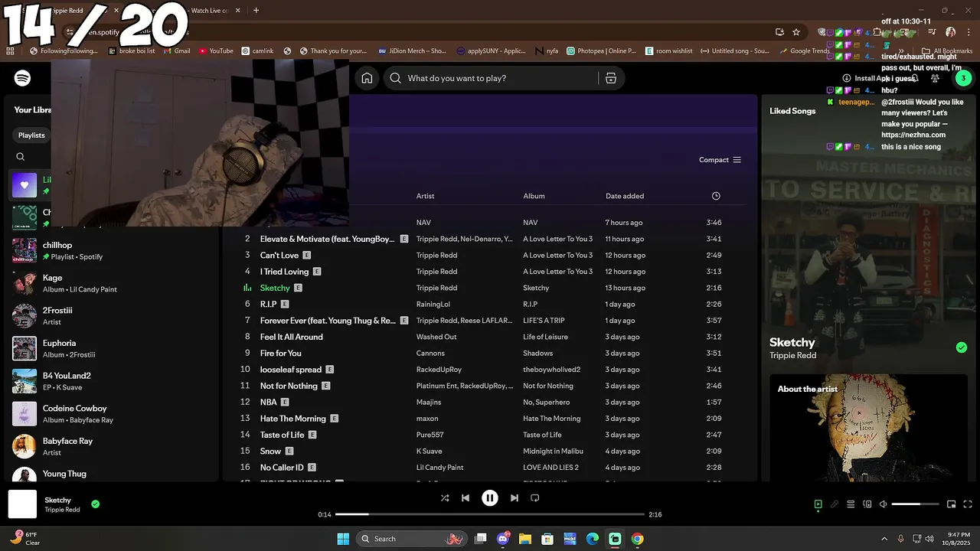
Task: Open Young Thug in library
Action: click(111, 474)
